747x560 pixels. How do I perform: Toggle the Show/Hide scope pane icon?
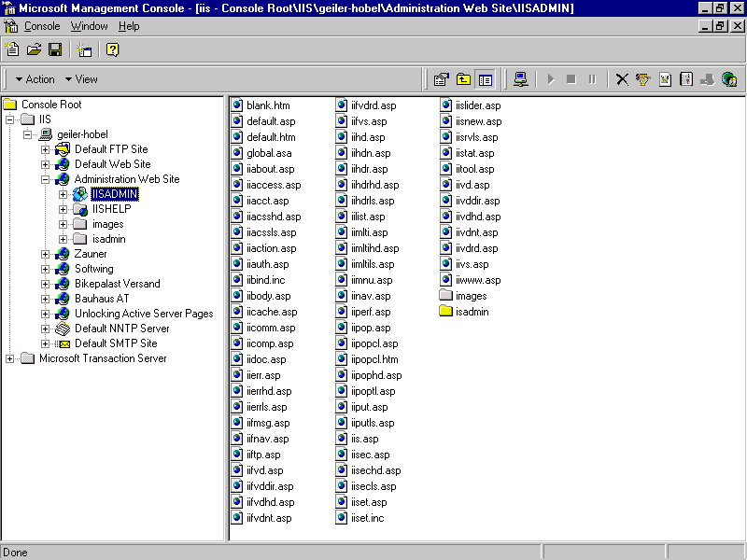tap(486, 79)
